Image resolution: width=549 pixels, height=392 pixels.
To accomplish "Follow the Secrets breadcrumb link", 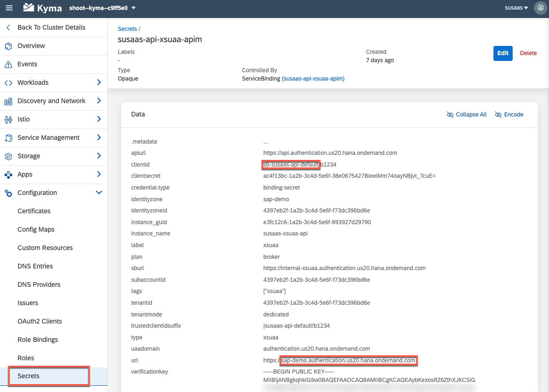I will [x=127, y=29].
